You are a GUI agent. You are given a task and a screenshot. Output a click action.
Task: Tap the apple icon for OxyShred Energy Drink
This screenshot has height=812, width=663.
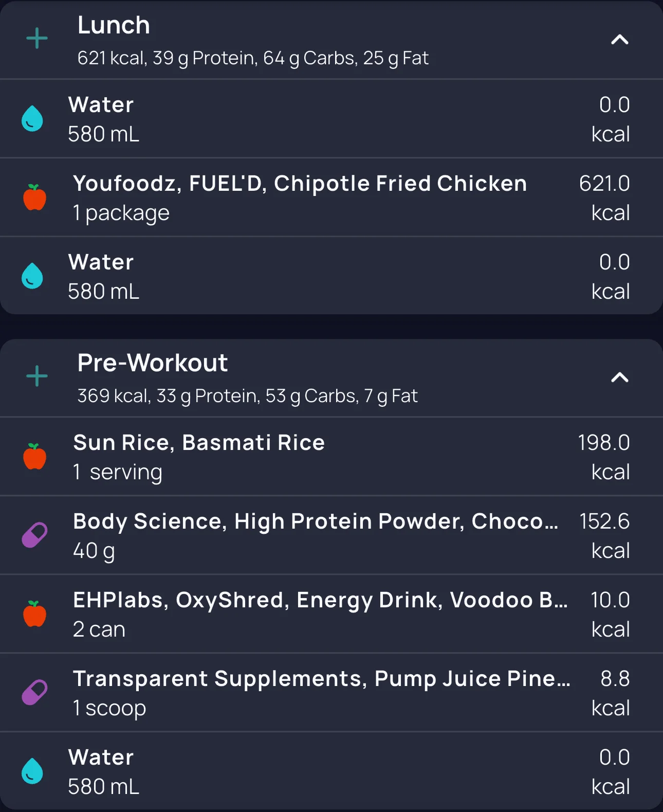coord(35,614)
